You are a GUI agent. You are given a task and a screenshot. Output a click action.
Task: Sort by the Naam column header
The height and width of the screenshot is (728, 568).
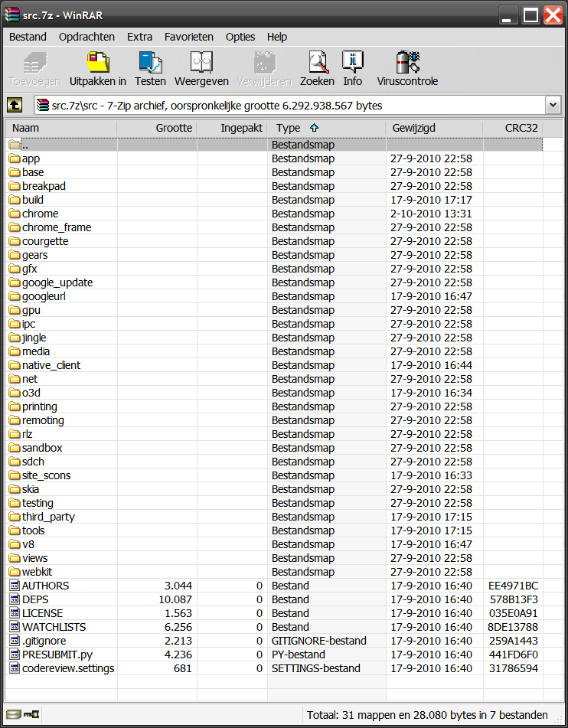[x=60, y=128]
